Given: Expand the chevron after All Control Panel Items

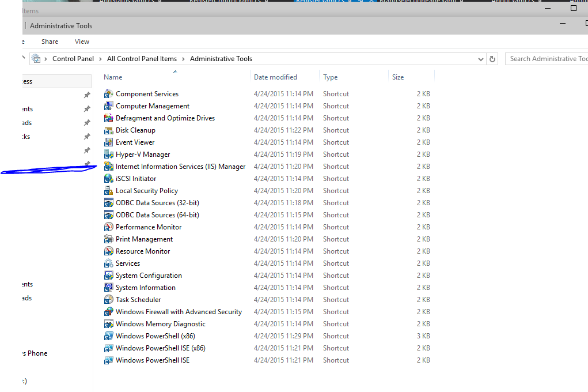Looking at the screenshot, I should pos(183,59).
